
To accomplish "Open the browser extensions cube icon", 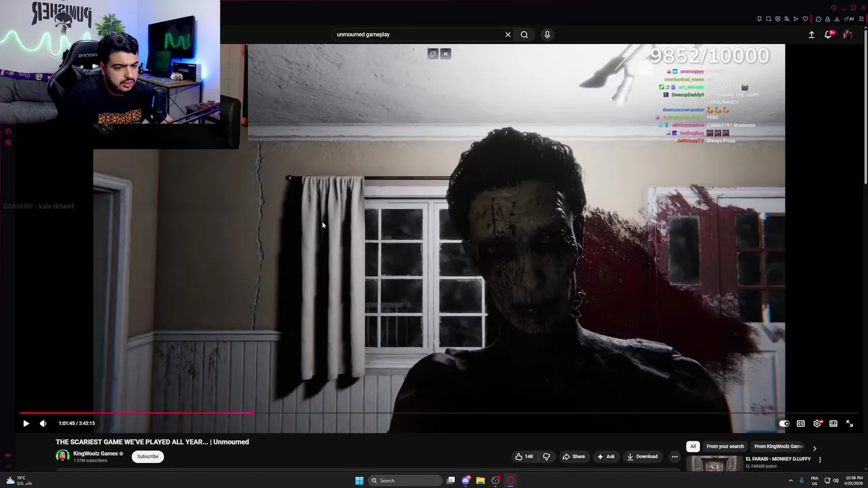I will (x=818, y=19).
